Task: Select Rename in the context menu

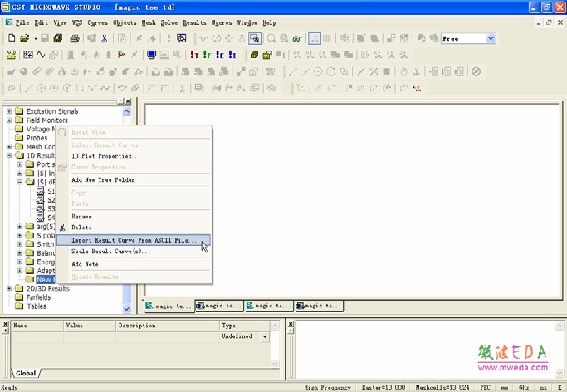Action: tap(134, 217)
